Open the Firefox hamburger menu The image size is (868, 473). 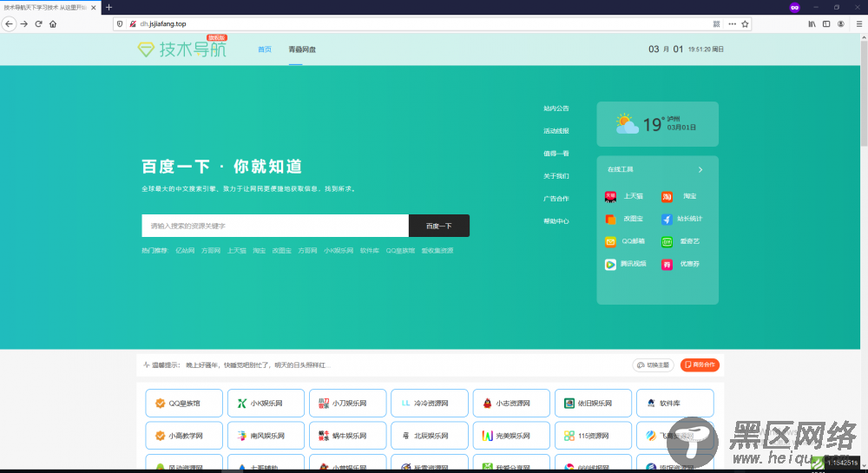point(859,23)
